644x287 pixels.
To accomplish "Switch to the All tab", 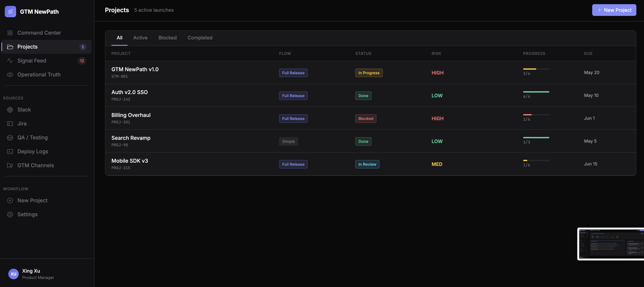I will [120, 38].
